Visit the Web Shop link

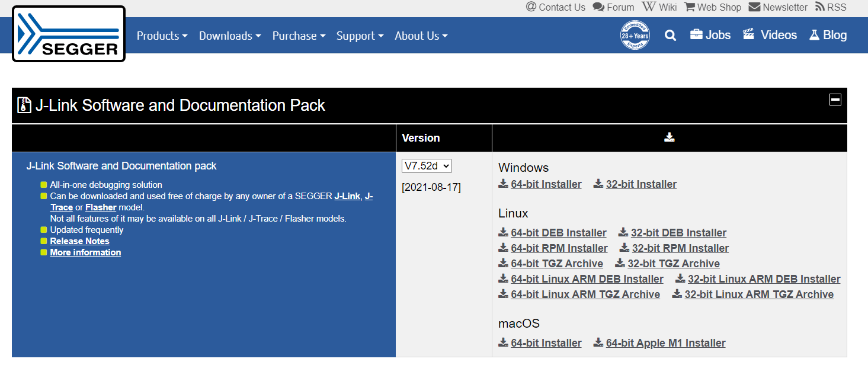click(713, 7)
